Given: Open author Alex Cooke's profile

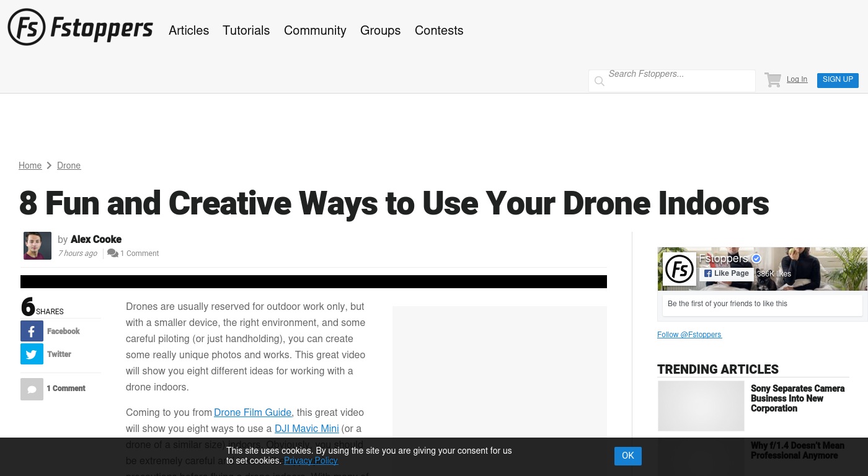Looking at the screenshot, I should pos(96,239).
